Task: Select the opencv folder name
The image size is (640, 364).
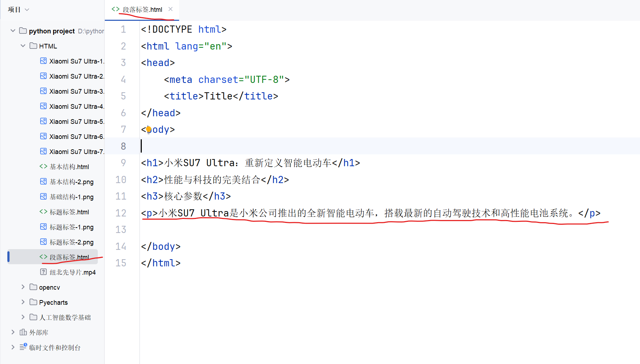Action: point(50,288)
